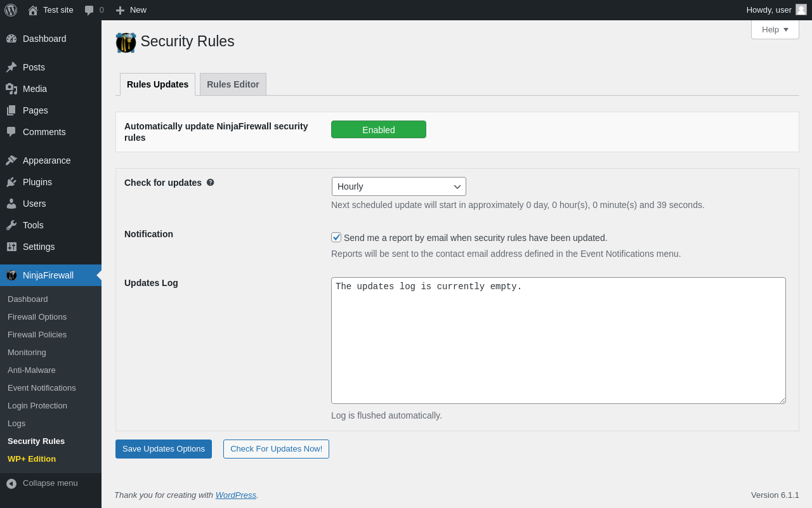812x508 pixels.
Task: Click the help question mark beside Check for updates
Action: point(211,183)
